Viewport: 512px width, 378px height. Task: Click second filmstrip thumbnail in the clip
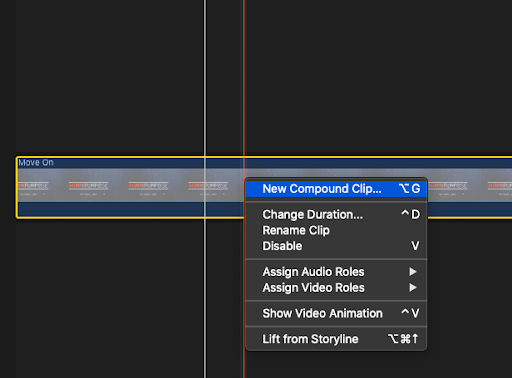(88, 185)
